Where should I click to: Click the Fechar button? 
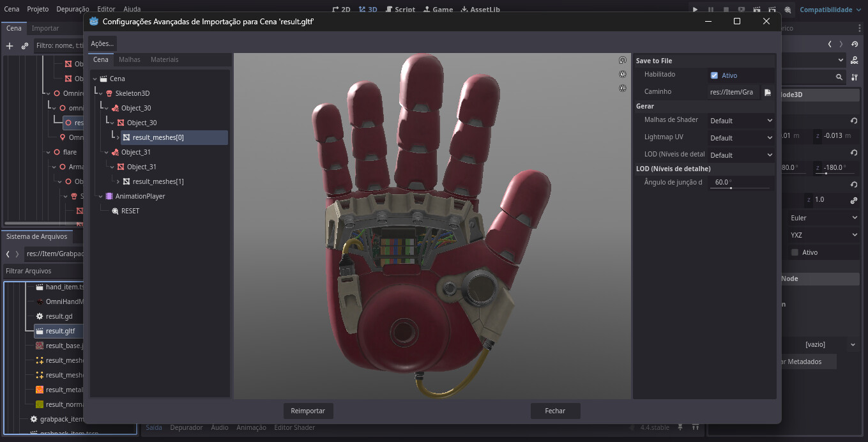point(555,411)
